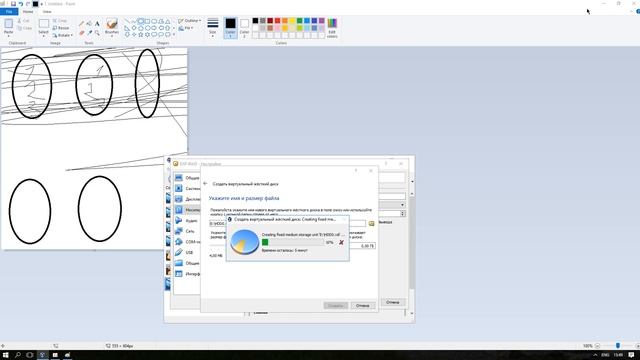Open the File menu tab
This screenshot has height=360, width=640.
[9, 11]
